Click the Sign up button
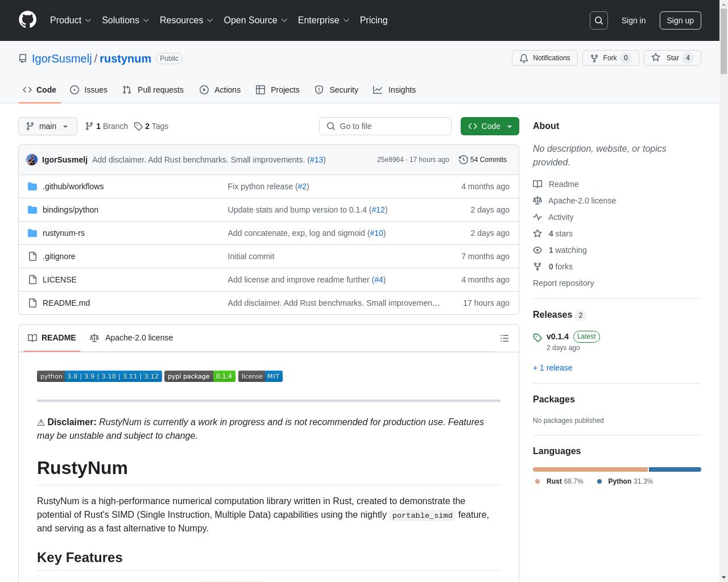 pos(680,20)
